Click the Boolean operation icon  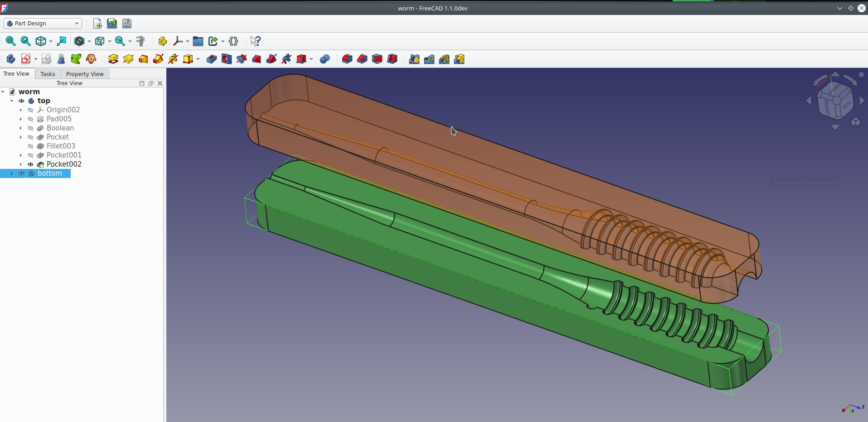[325, 59]
